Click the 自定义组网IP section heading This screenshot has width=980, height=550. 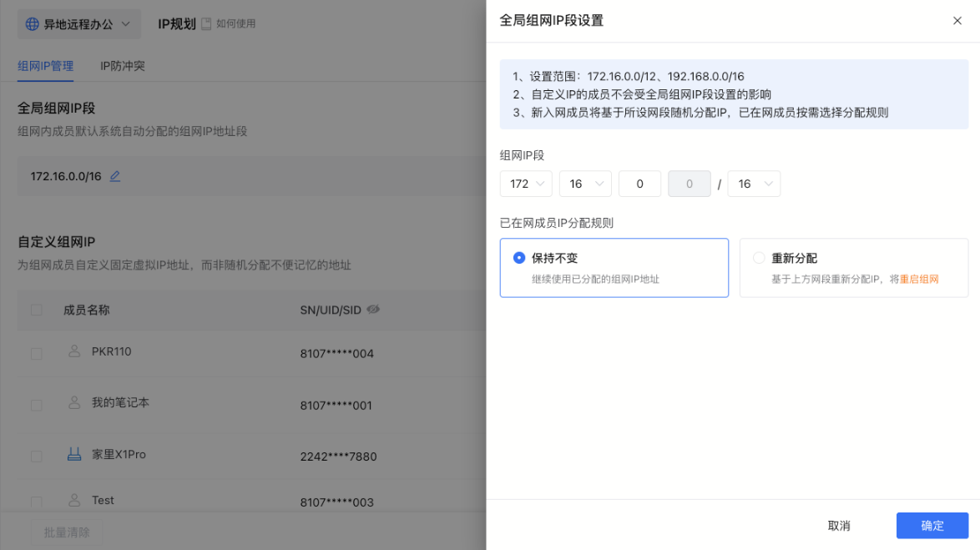56,242
